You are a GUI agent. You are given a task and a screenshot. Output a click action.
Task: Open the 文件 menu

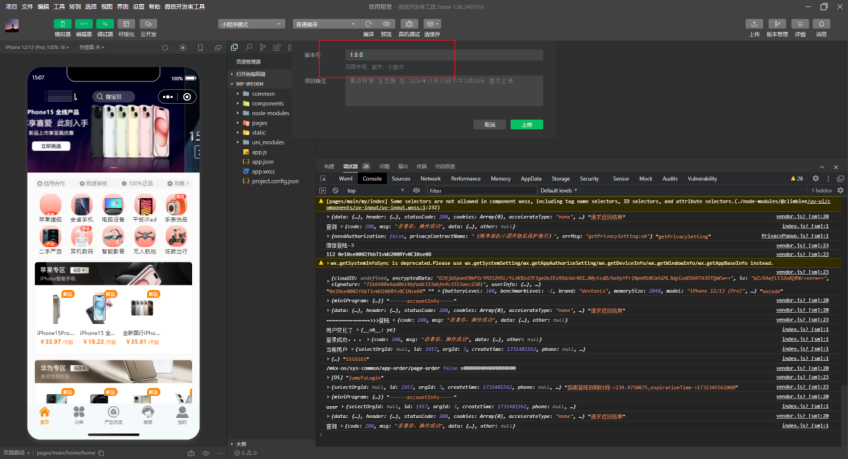click(x=27, y=6)
